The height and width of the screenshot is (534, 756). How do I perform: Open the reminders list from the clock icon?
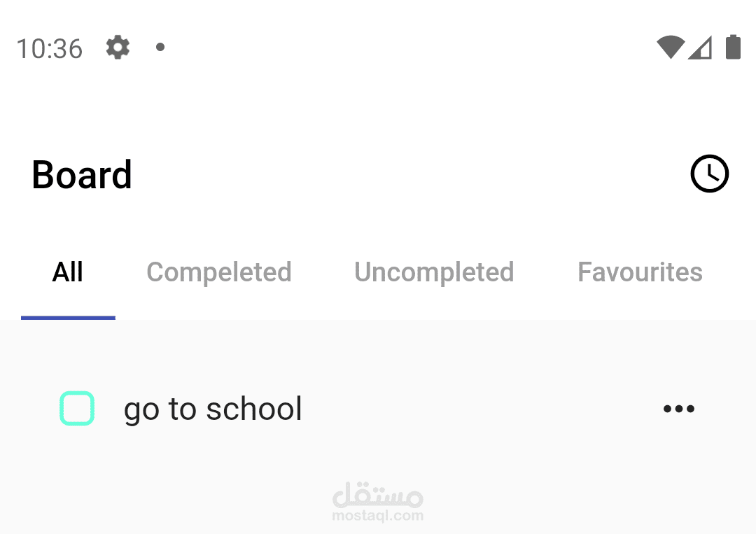tap(709, 174)
